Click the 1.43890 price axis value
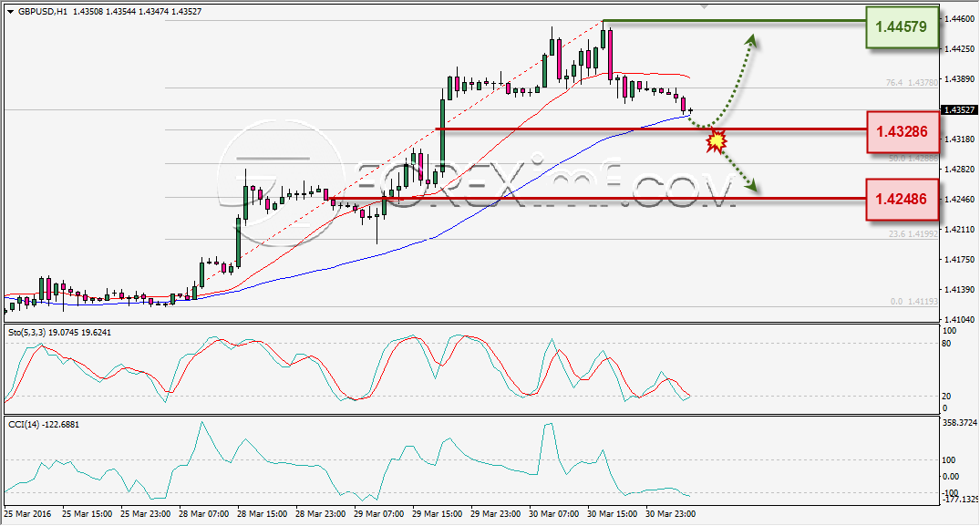The width and height of the screenshot is (980, 526). point(960,78)
